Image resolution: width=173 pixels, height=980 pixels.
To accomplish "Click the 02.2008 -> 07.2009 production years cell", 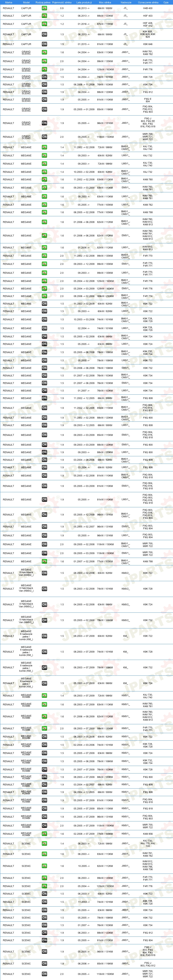I will point(84,834).
